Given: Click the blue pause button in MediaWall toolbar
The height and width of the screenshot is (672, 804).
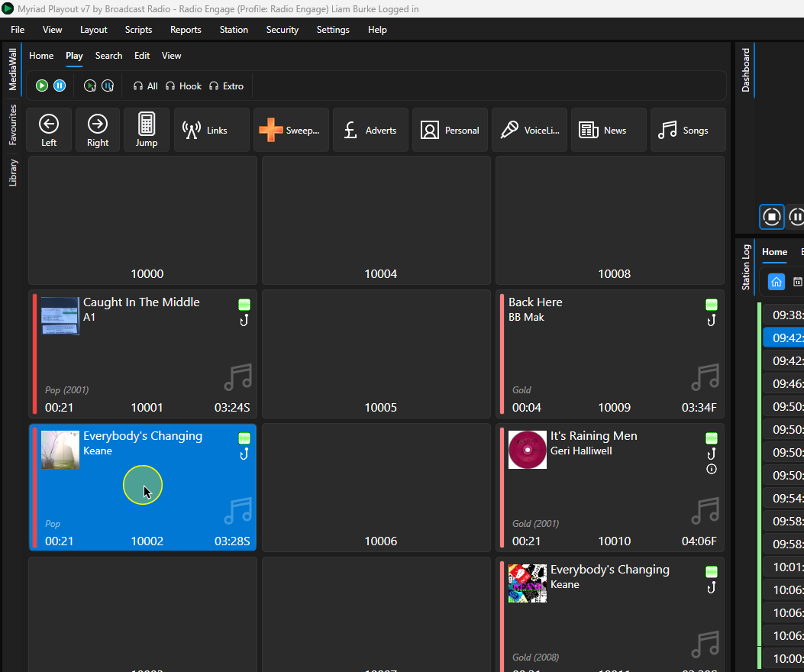Looking at the screenshot, I should (x=60, y=86).
